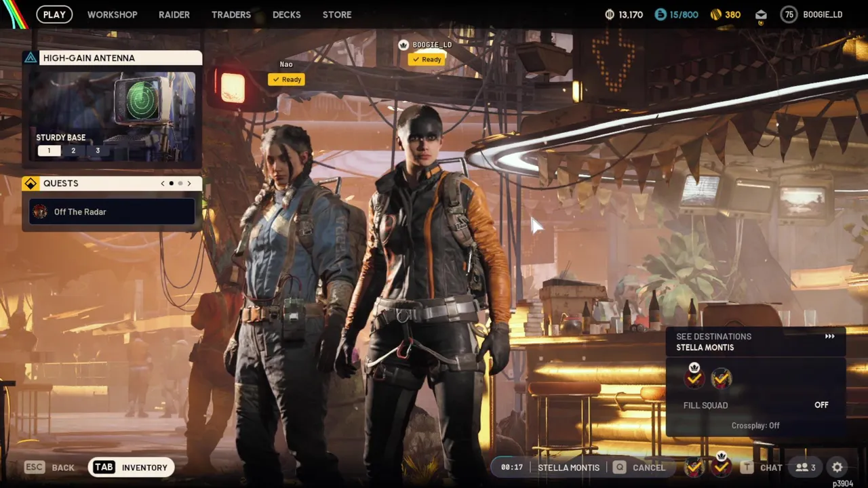868x488 pixels.
Task: Click crowned leader avatar in bottom bar
Action: (721, 466)
